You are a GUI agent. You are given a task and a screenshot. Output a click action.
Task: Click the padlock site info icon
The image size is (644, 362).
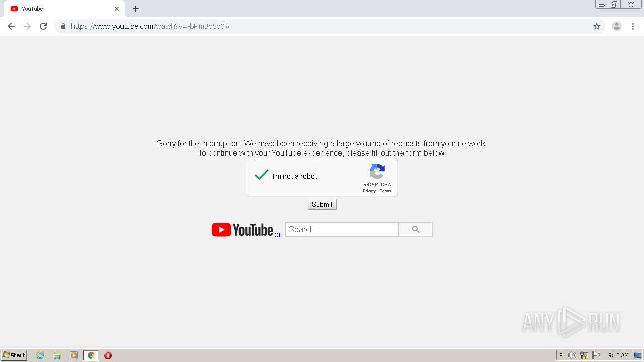click(63, 26)
